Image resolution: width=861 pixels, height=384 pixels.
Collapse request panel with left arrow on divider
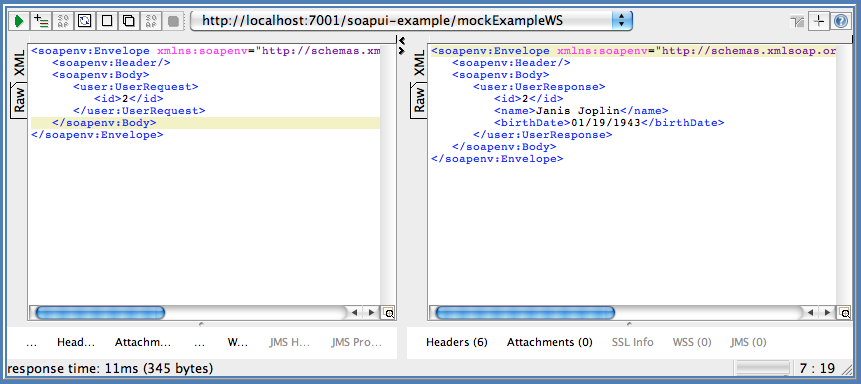(401, 41)
